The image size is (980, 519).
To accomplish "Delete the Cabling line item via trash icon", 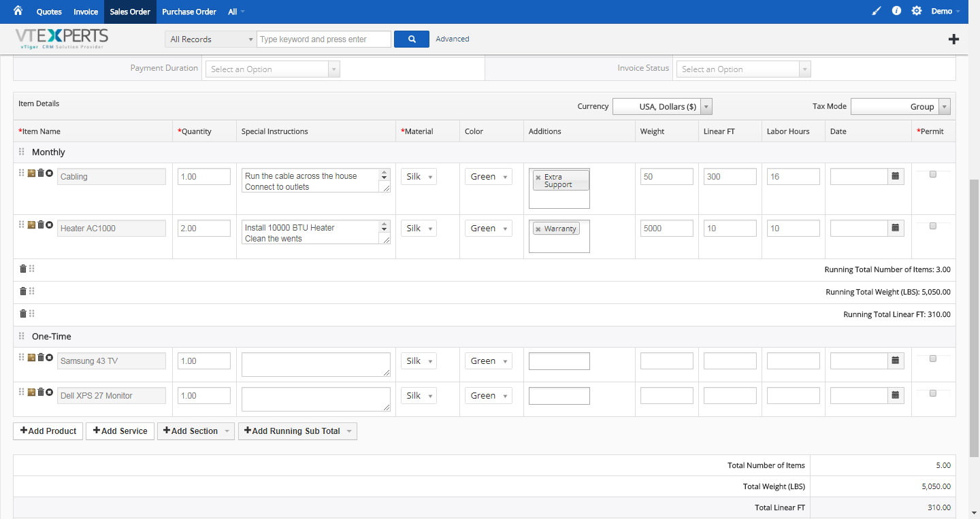I will click(x=41, y=173).
